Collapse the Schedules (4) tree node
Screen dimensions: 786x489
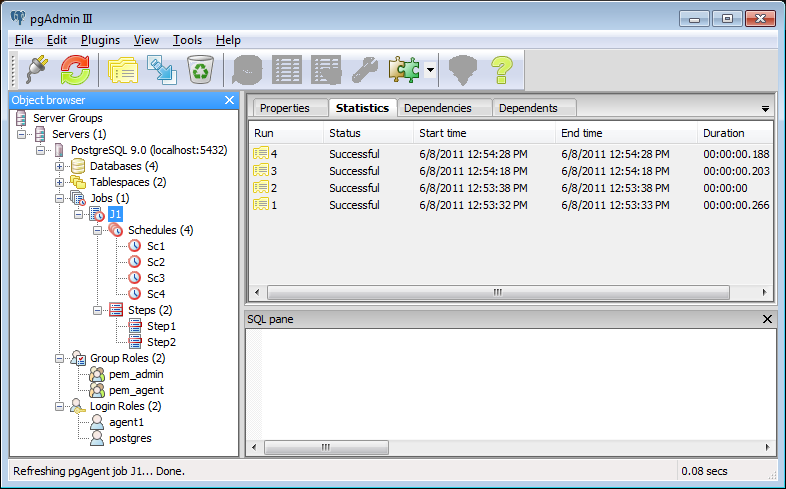point(98,230)
